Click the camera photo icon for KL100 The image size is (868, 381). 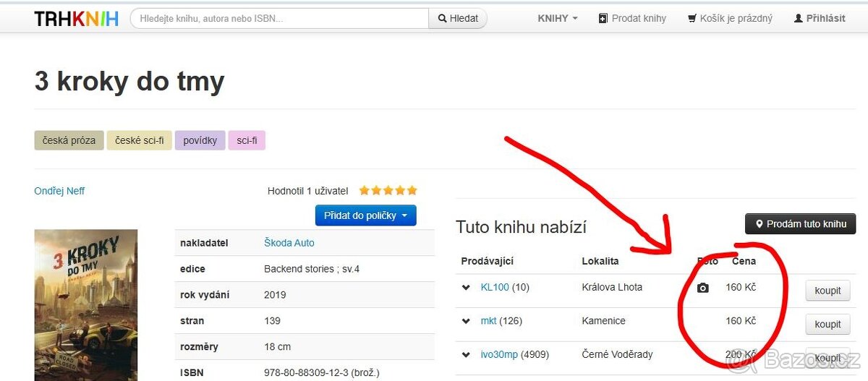[x=702, y=288]
